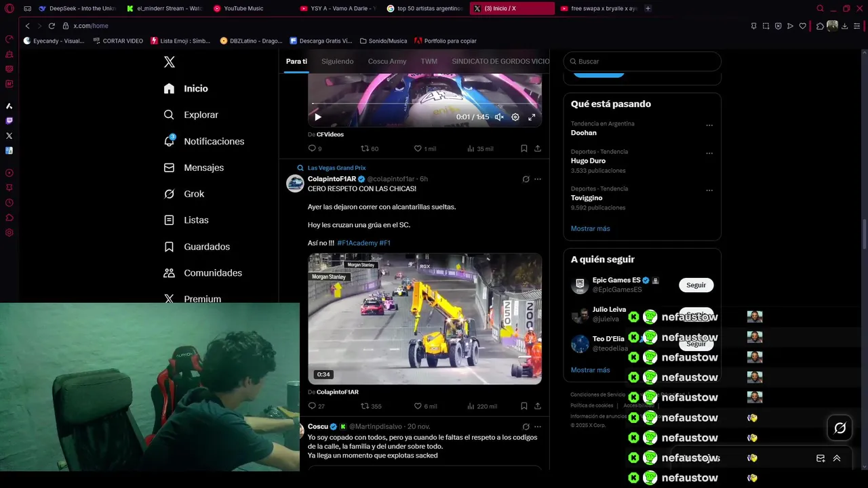Repost the post with 60 reposts
Viewport: 868px width, 488px height.
pyautogui.click(x=370, y=148)
